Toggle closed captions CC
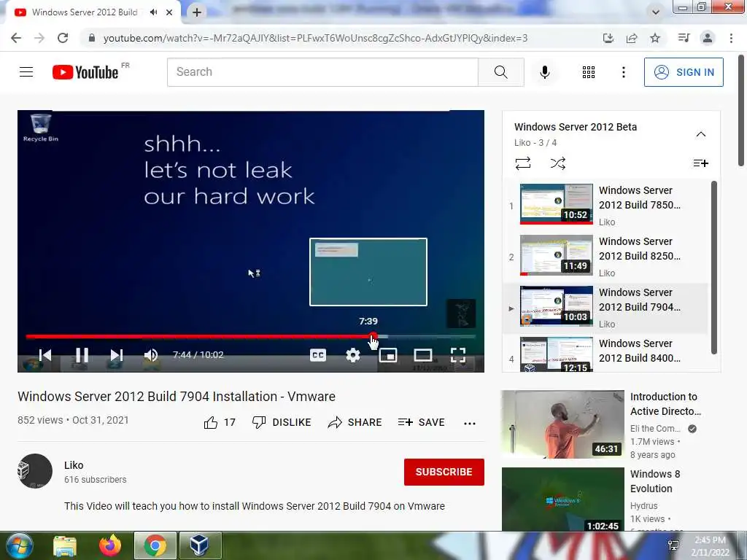Image resolution: width=747 pixels, height=560 pixels. coord(318,355)
